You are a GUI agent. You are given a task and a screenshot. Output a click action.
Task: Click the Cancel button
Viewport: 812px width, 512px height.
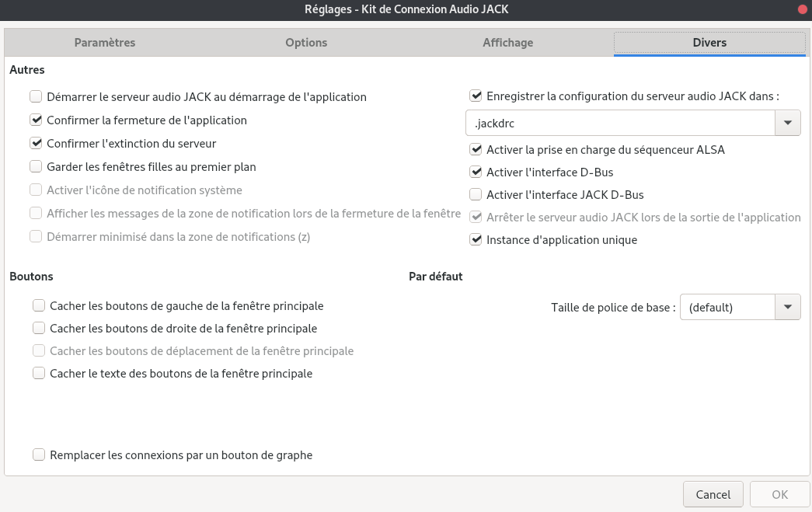point(713,494)
